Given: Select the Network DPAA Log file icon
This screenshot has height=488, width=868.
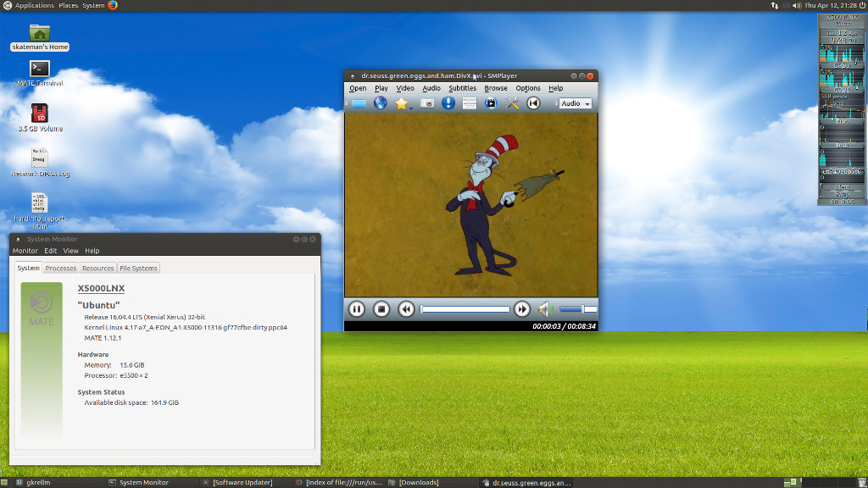Looking at the screenshot, I should pos(40,163).
